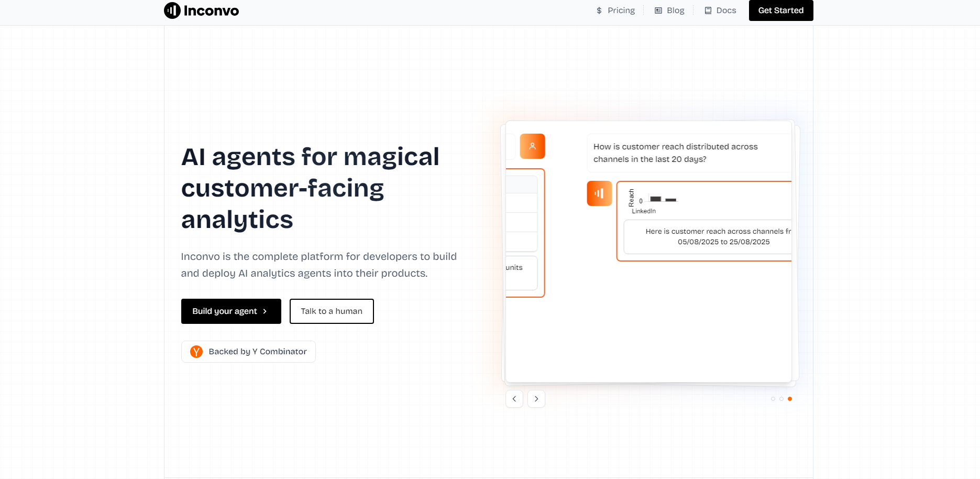Select the first carousel indicator dot

[773, 399]
